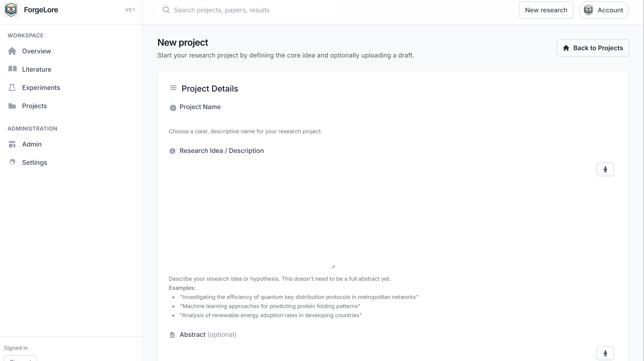This screenshot has width=644, height=361.
Task: Open the Admin menu item
Action: [x=32, y=144]
